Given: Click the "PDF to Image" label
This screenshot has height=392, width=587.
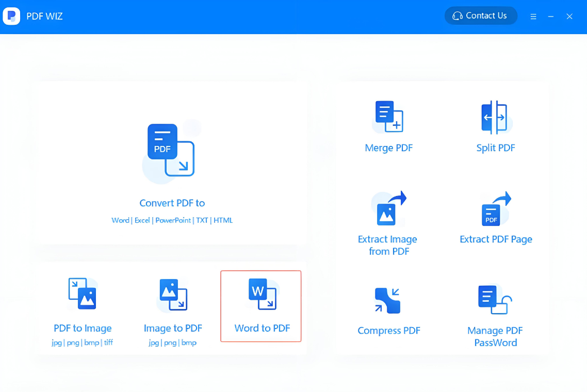Looking at the screenshot, I should 83,329.
